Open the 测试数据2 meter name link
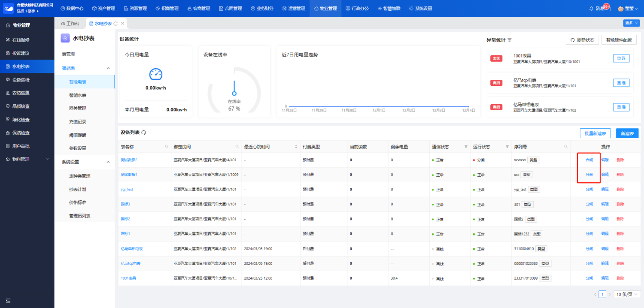This screenshot has width=644, height=308. (x=129, y=160)
